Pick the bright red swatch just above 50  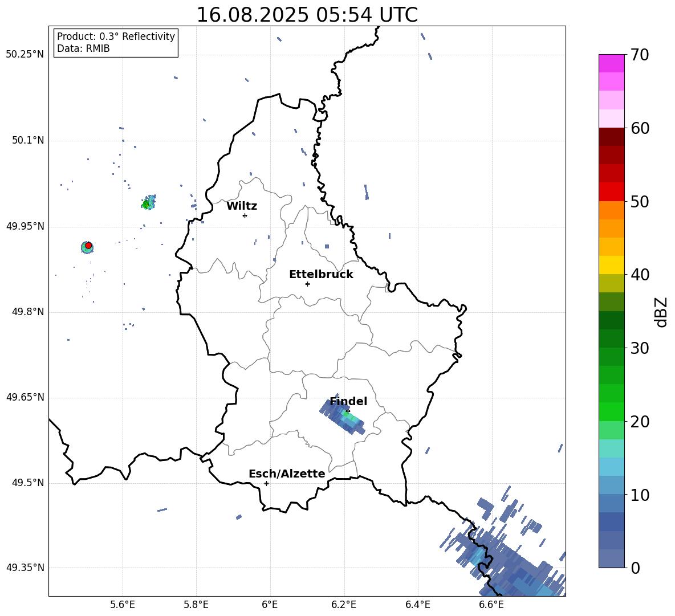[611, 192]
